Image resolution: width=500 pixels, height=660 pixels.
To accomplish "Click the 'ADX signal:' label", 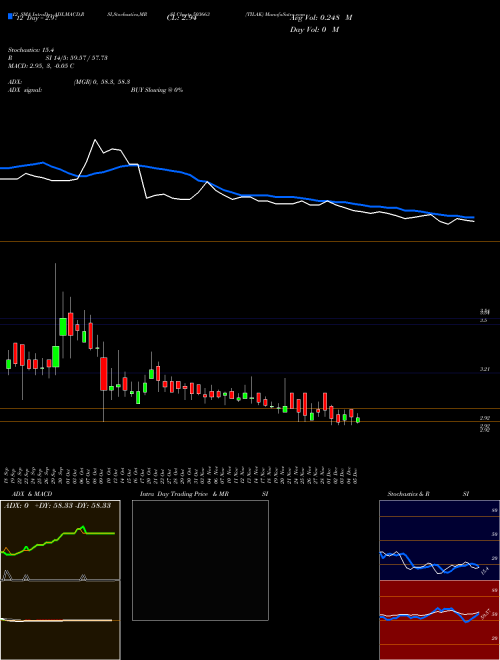I will [x=25, y=90].
